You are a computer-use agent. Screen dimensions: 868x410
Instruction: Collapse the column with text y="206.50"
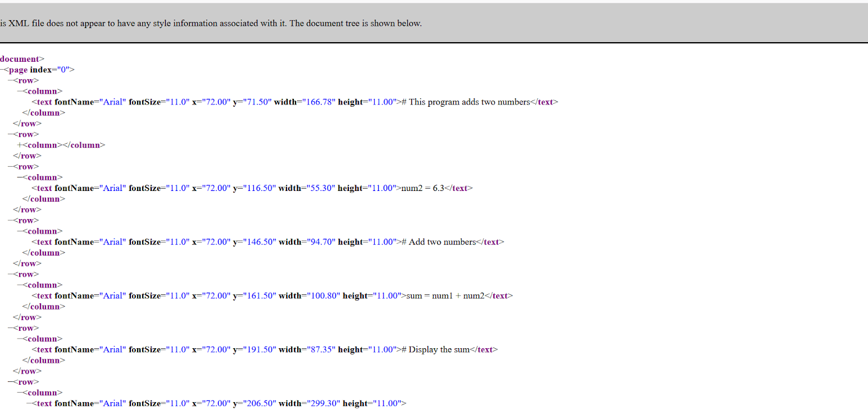(x=20, y=393)
